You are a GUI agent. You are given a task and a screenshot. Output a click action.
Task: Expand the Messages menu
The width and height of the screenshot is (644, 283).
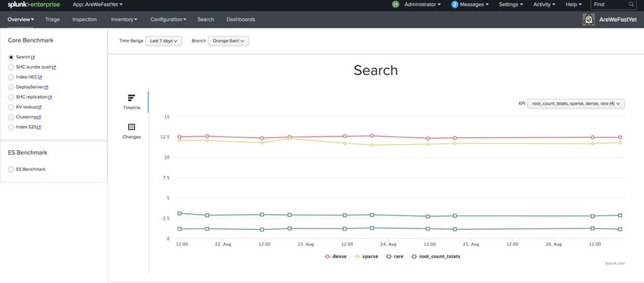pyautogui.click(x=474, y=5)
